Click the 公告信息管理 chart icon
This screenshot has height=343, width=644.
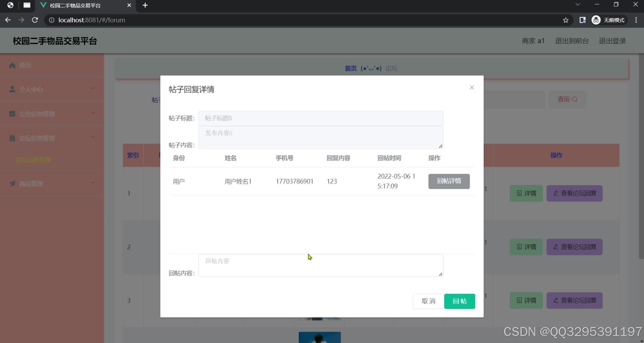tap(12, 114)
